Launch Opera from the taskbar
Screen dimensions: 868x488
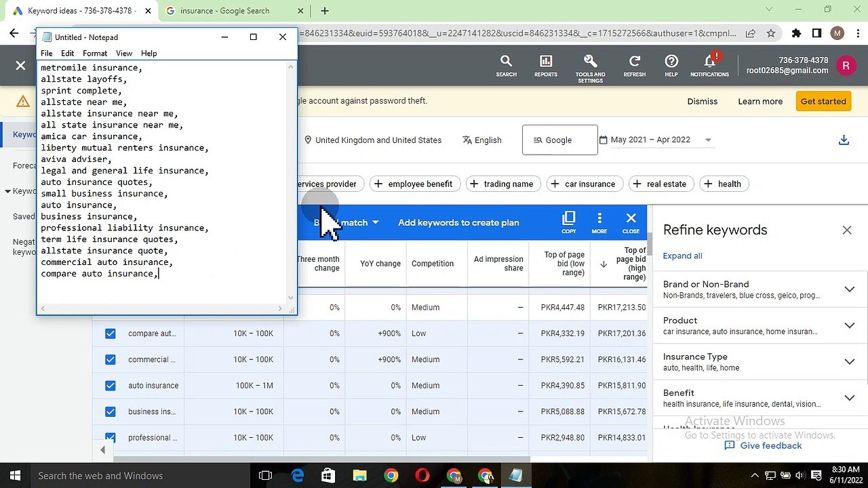pos(422,476)
